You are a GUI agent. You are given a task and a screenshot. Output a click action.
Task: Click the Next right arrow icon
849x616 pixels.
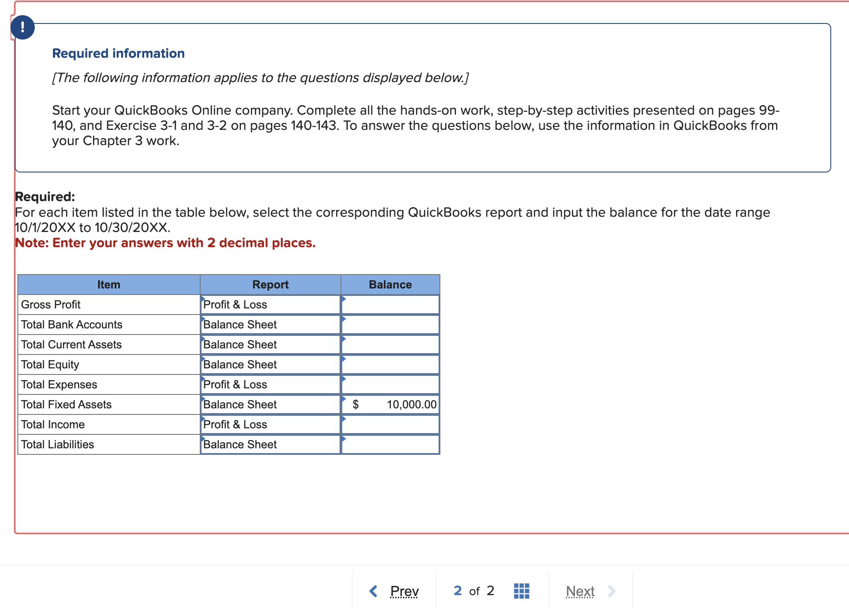611,591
